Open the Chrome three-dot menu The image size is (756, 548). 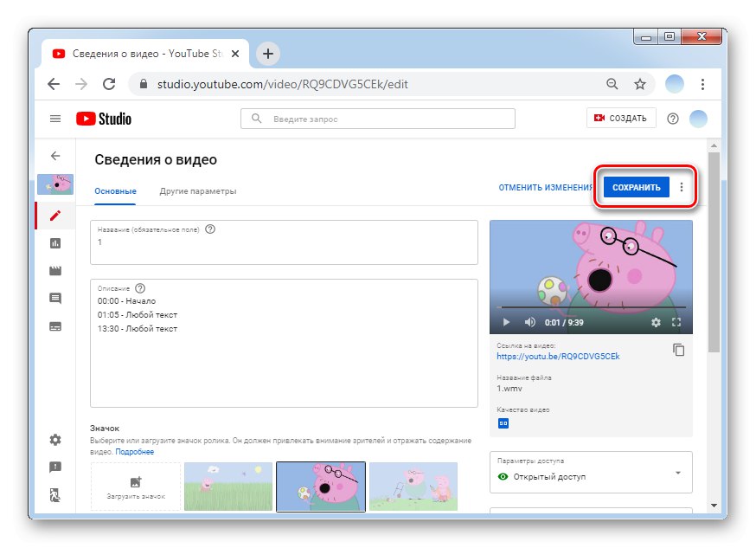click(702, 85)
